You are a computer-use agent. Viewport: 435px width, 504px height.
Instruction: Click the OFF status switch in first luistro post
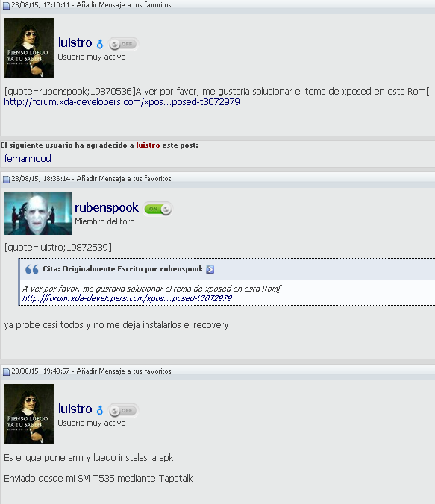coord(123,44)
